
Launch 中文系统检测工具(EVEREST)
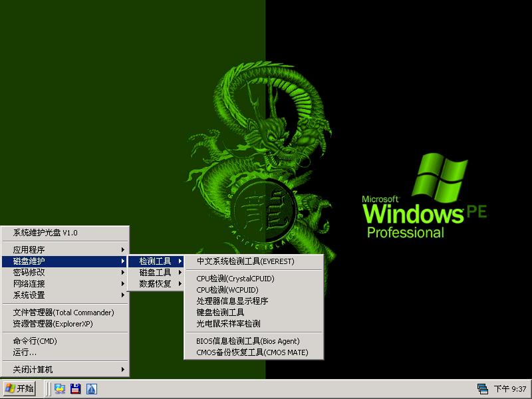click(254, 261)
